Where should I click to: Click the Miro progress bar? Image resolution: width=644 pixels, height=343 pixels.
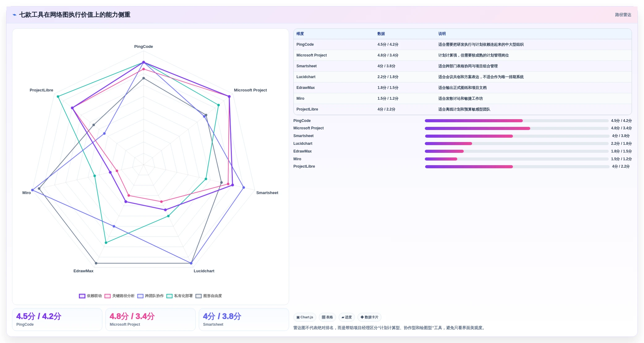click(517, 159)
